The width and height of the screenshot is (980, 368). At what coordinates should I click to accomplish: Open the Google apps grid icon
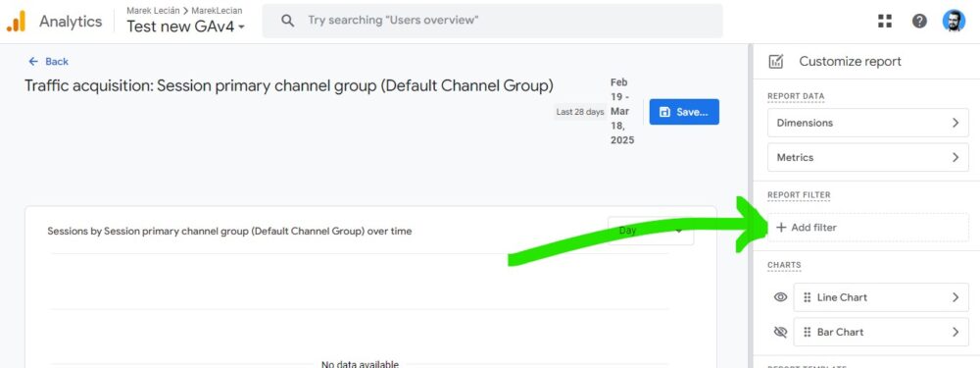pos(884,22)
